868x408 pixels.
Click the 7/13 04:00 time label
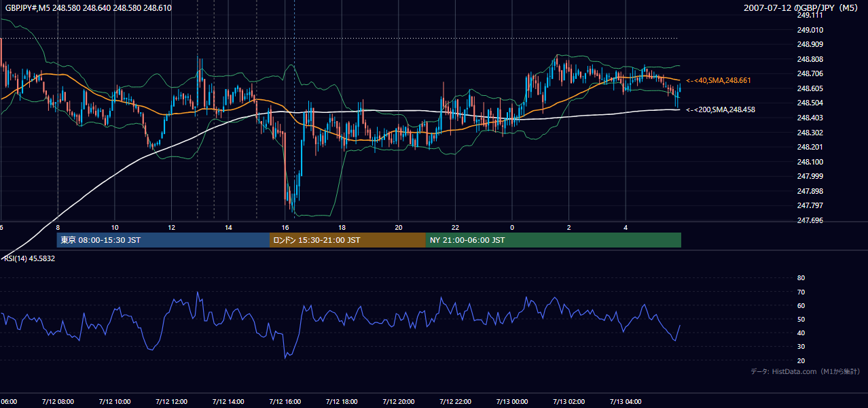[626, 402]
